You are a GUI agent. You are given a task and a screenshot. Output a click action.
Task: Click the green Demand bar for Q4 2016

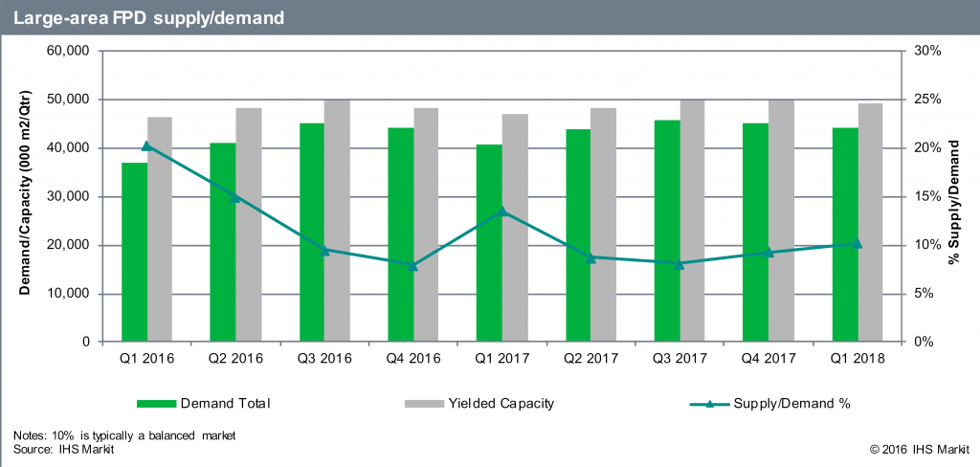click(401, 235)
